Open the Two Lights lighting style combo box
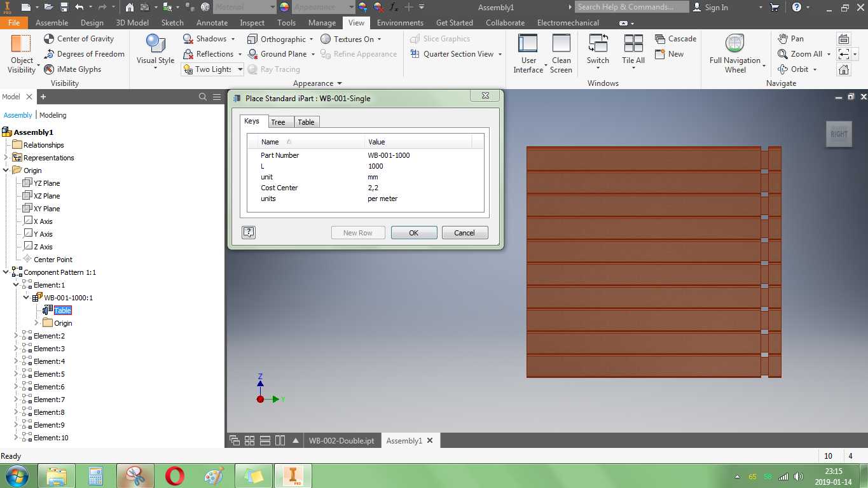This screenshot has width=868, height=488. [x=212, y=69]
